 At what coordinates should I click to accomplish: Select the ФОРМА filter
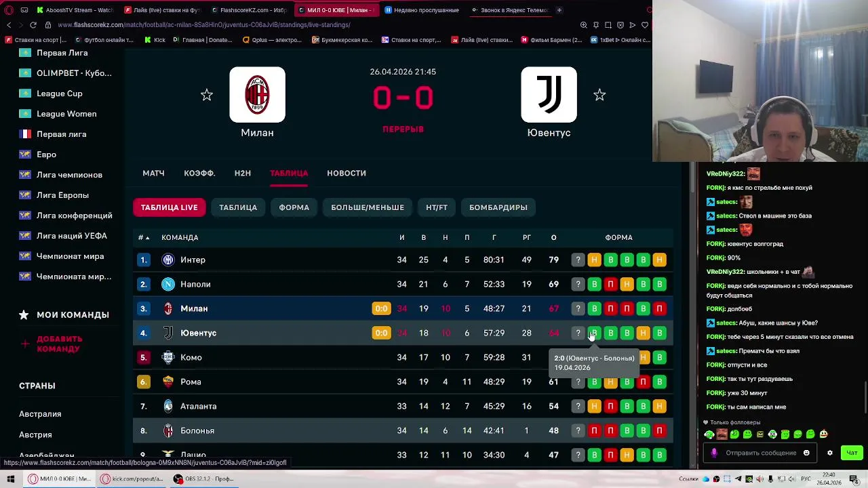pos(294,207)
